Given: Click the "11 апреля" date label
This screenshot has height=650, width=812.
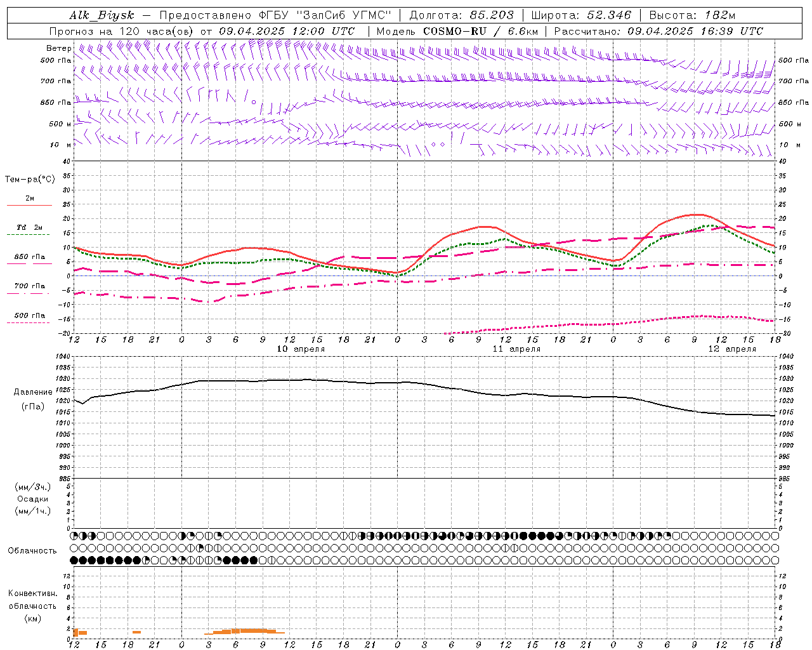Looking at the screenshot, I should point(516,349).
